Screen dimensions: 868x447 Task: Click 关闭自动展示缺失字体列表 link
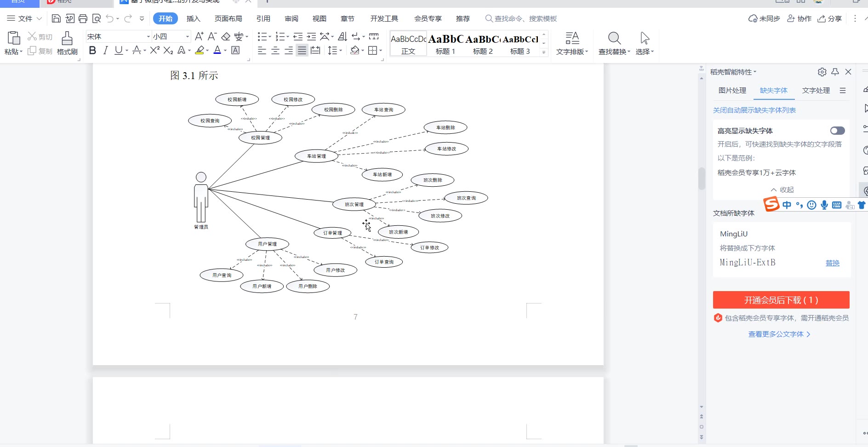click(754, 110)
